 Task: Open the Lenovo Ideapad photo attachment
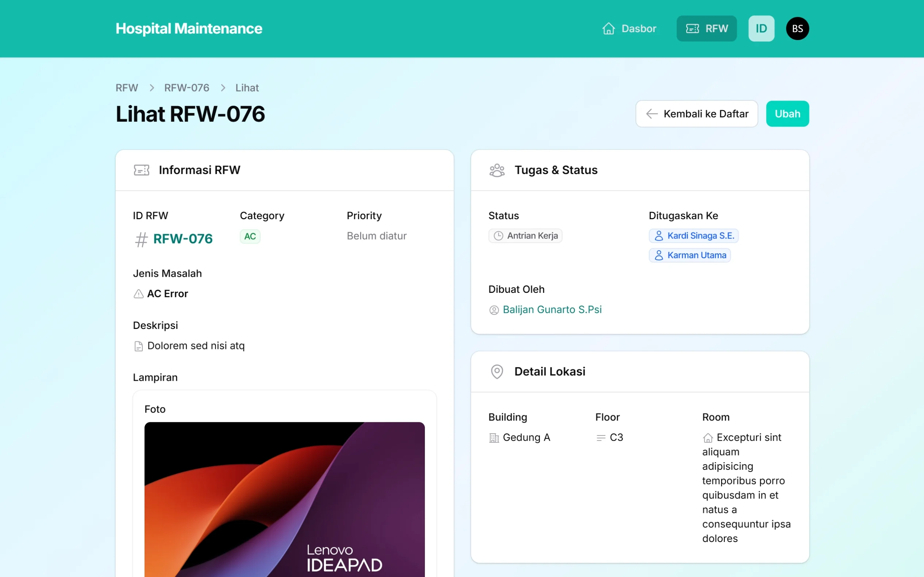tap(284, 500)
